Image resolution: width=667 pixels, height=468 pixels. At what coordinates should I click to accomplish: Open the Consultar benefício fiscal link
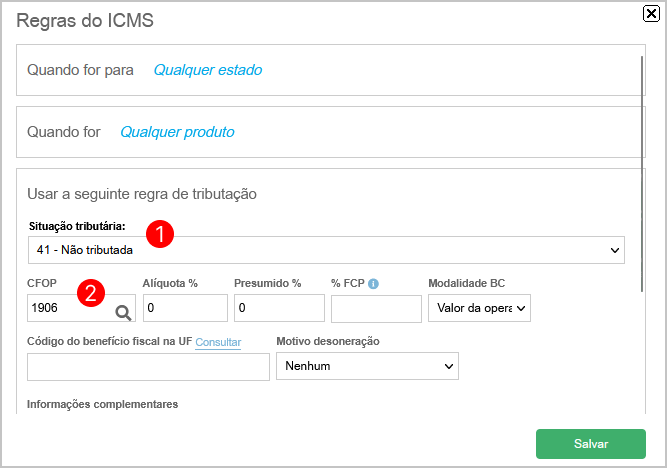pyautogui.click(x=218, y=342)
